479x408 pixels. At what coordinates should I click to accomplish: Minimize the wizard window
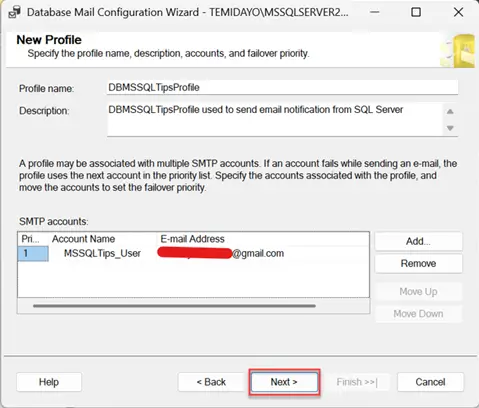click(x=374, y=12)
